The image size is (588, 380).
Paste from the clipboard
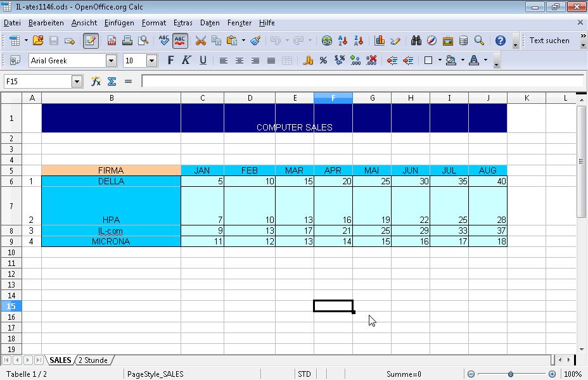232,41
